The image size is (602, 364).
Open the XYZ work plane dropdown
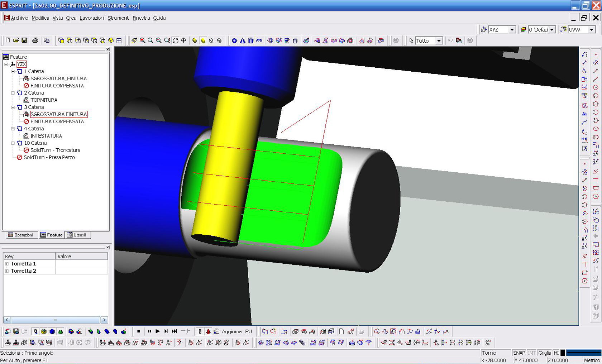pos(512,30)
